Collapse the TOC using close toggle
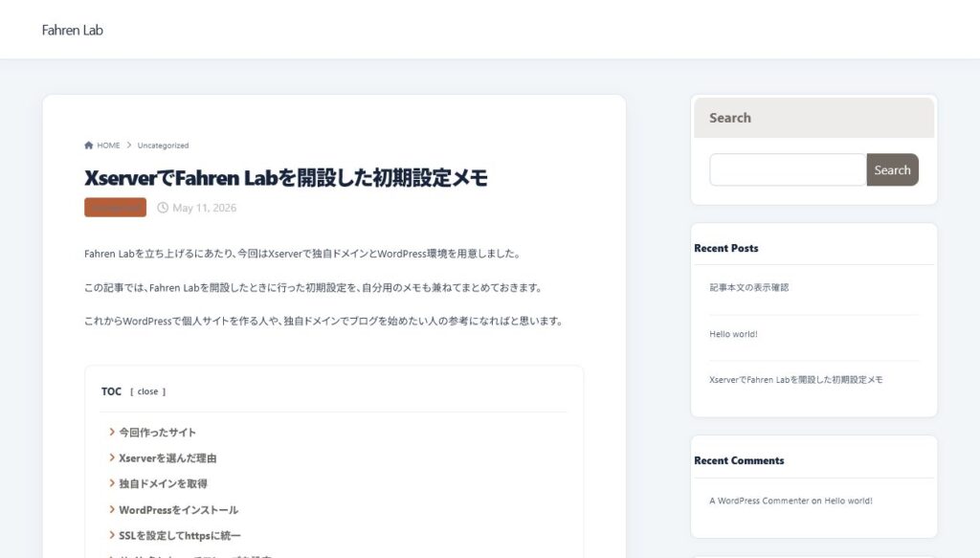Viewport: 980px width, 558px height. point(147,391)
